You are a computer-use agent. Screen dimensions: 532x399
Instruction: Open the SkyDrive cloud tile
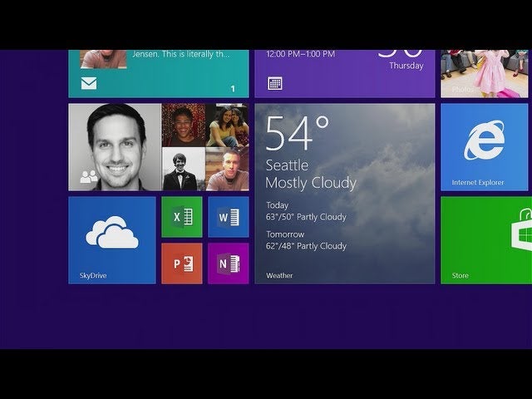pyautogui.click(x=111, y=239)
